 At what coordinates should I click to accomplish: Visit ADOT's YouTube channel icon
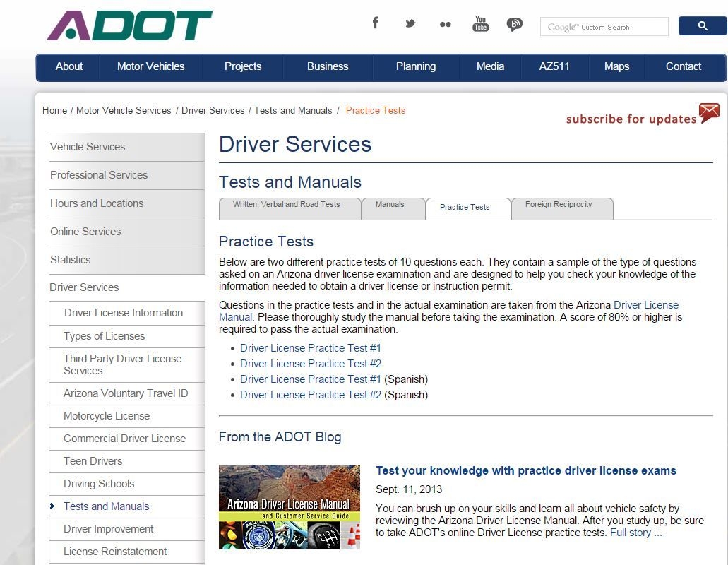tap(481, 23)
